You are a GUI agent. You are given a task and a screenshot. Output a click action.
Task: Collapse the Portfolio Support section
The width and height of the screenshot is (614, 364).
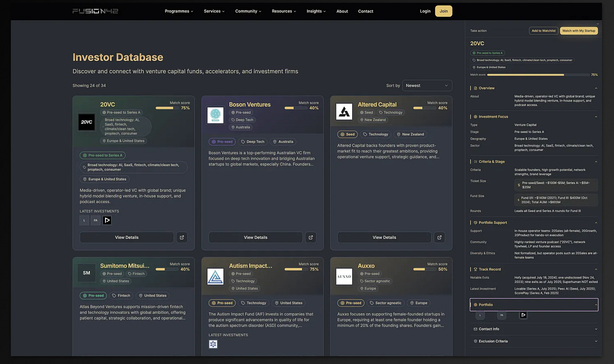coord(596,222)
